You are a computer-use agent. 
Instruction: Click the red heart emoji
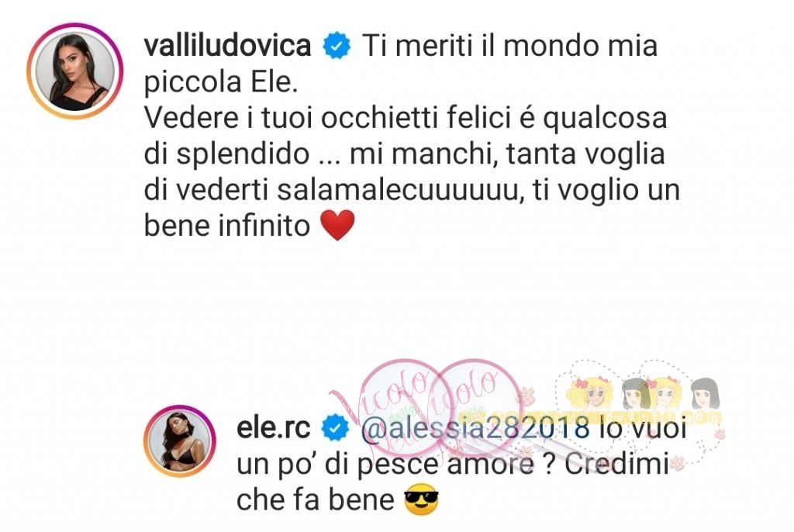pos(338,226)
